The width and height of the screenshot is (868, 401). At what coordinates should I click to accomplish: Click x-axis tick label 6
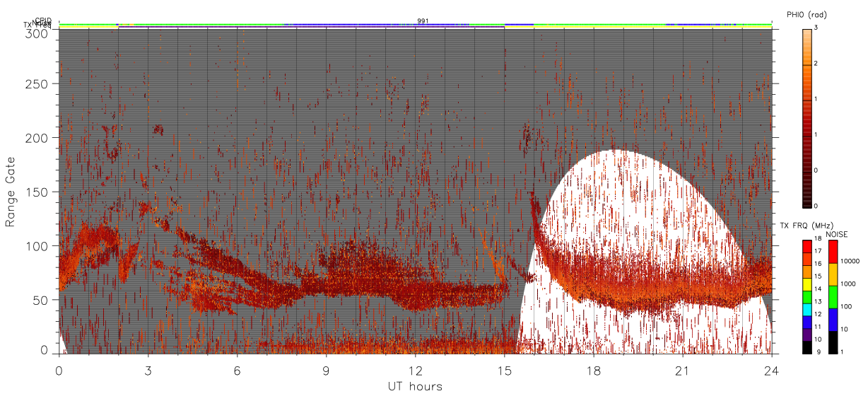click(237, 370)
